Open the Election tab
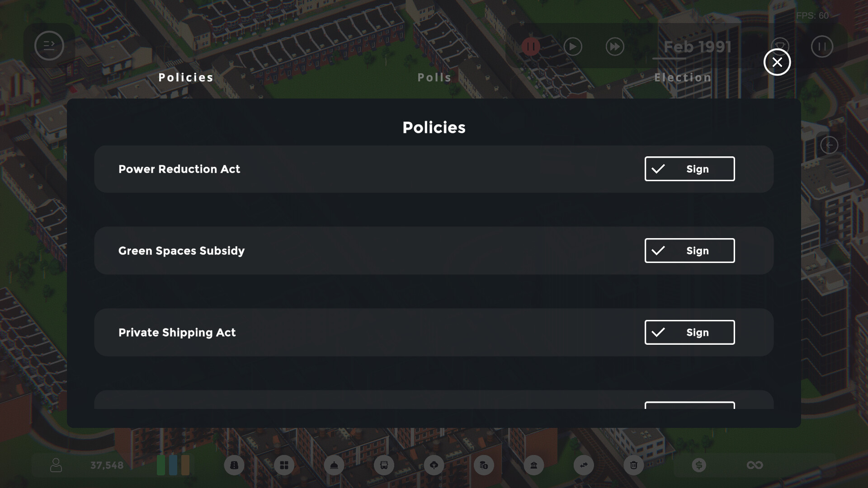 (683, 78)
